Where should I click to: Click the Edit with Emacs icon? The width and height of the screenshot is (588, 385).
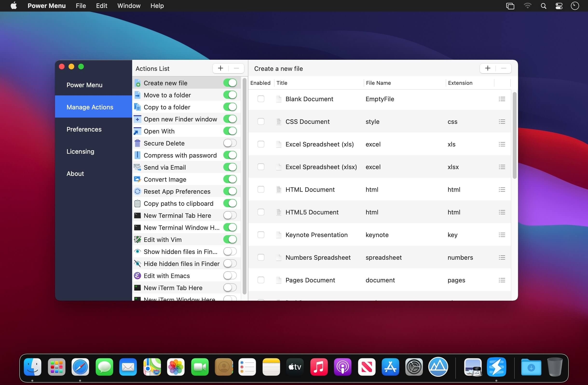(137, 276)
